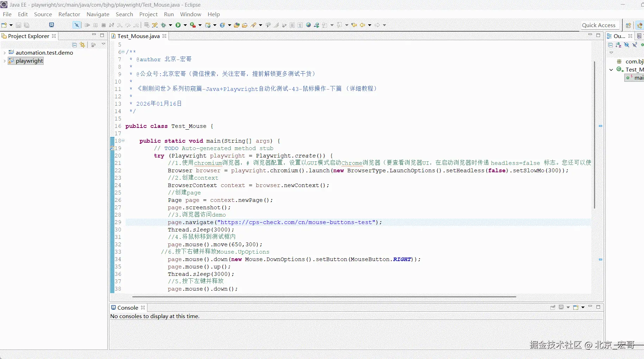Select the Console tab
The width and height of the screenshot is (644, 359).
[128, 308]
